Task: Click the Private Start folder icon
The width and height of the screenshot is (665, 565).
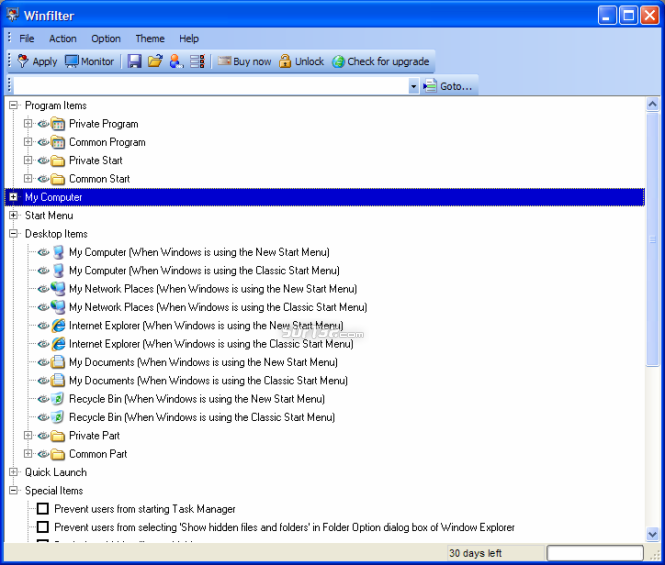Action: [x=58, y=160]
